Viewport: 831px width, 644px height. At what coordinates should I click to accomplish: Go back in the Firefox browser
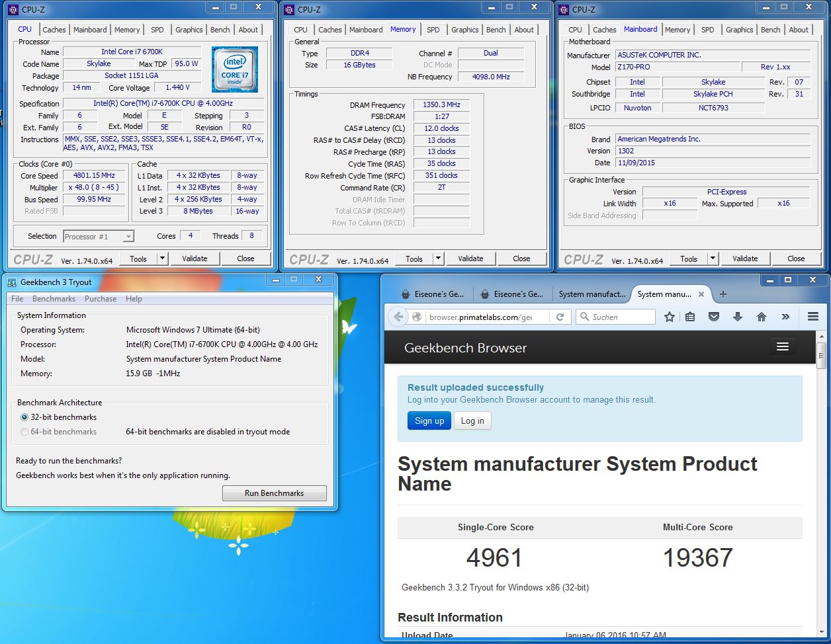pyautogui.click(x=398, y=317)
